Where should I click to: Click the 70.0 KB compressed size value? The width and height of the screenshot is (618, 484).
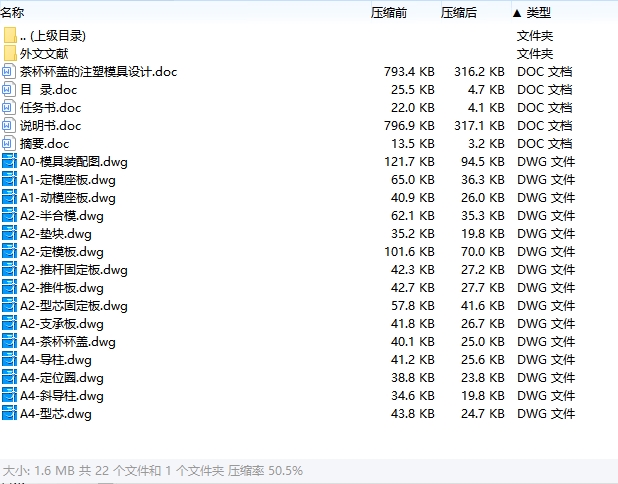tap(483, 252)
